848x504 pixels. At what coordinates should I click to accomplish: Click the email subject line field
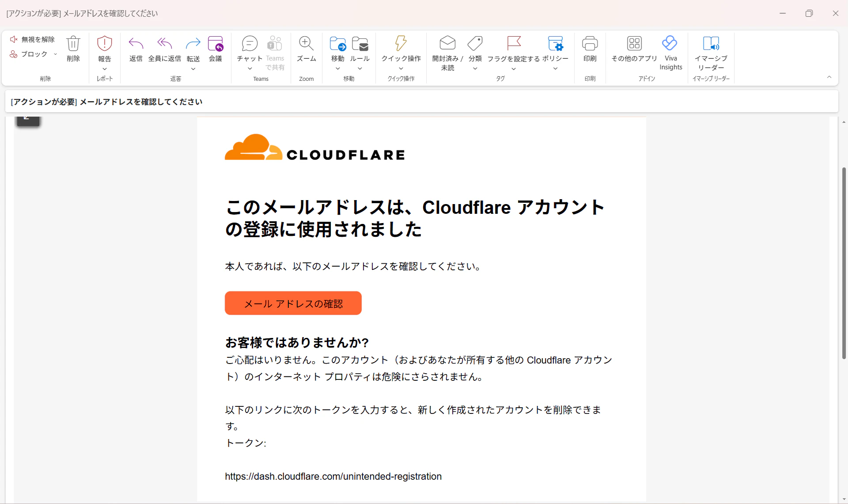click(422, 102)
